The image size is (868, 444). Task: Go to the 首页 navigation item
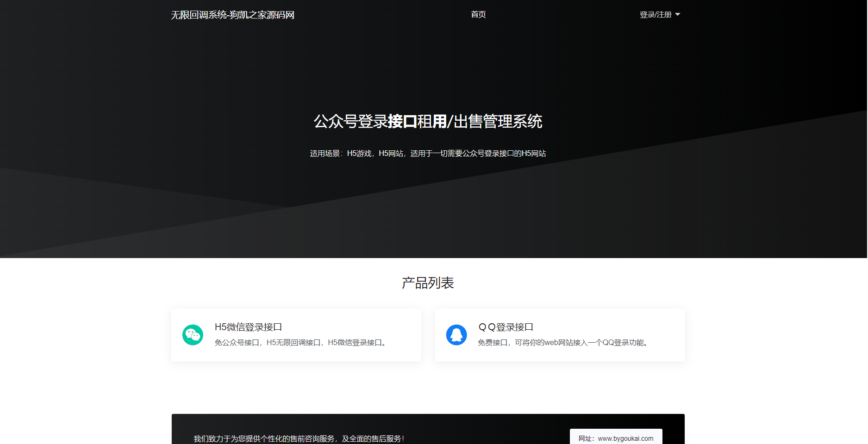[x=478, y=15]
